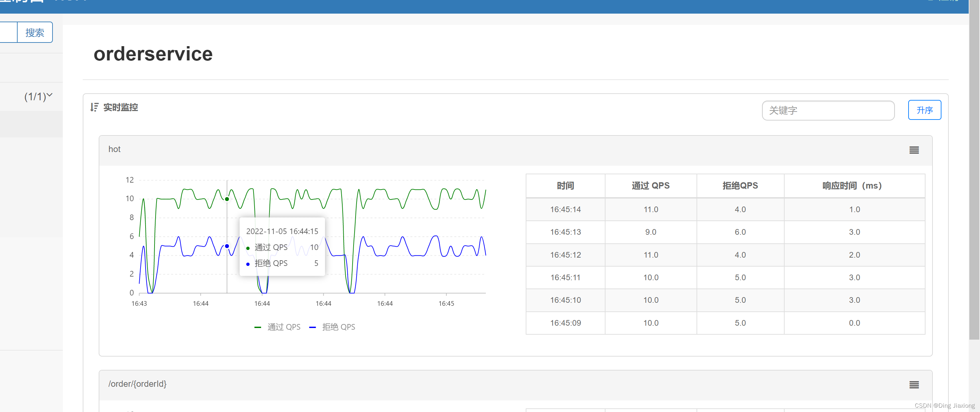The image size is (980, 412).
Task: Expand the (1/1) machine list chevron
Action: click(50, 95)
